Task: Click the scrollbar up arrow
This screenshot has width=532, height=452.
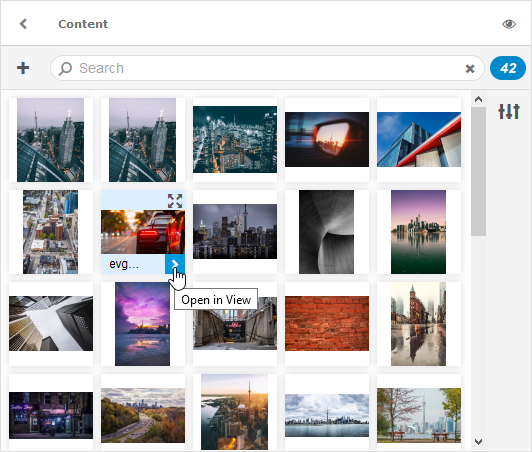Action: coord(478,99)
